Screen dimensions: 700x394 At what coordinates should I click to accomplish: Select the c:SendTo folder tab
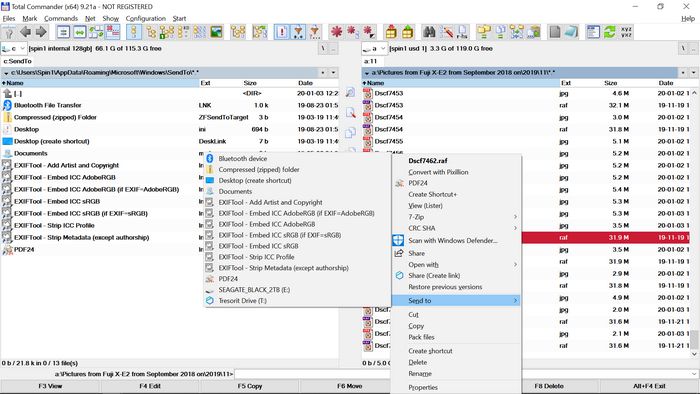pos(18,61)
